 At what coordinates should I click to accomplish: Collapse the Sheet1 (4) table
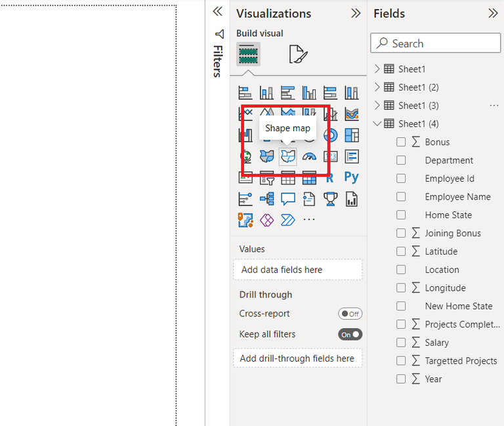point(377,123)
